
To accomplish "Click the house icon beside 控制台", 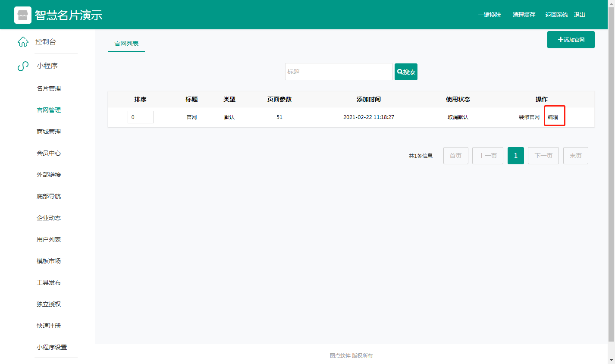I will [23, 42].
